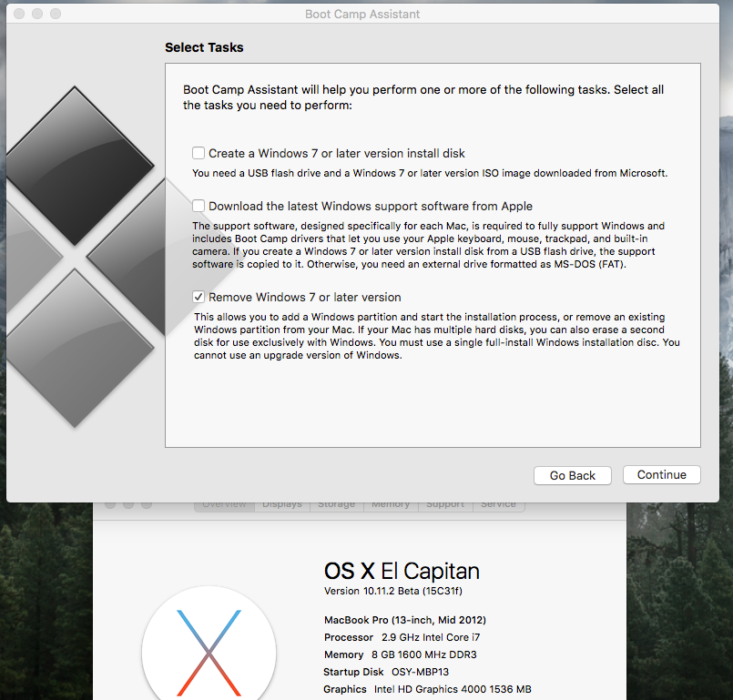Viewport: 733px width, 700px height.
Task: Close the Boot Camp Assistant window
Action: coord(19,14)
